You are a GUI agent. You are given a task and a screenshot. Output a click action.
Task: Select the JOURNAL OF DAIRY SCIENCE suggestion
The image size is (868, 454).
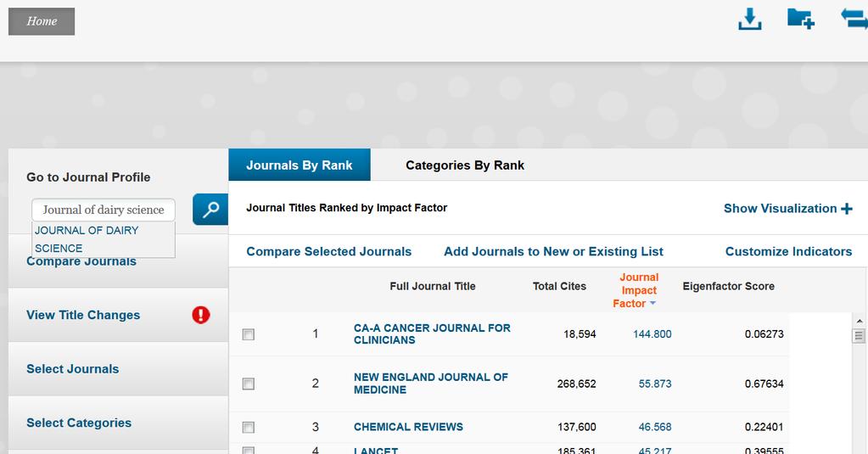104,239
